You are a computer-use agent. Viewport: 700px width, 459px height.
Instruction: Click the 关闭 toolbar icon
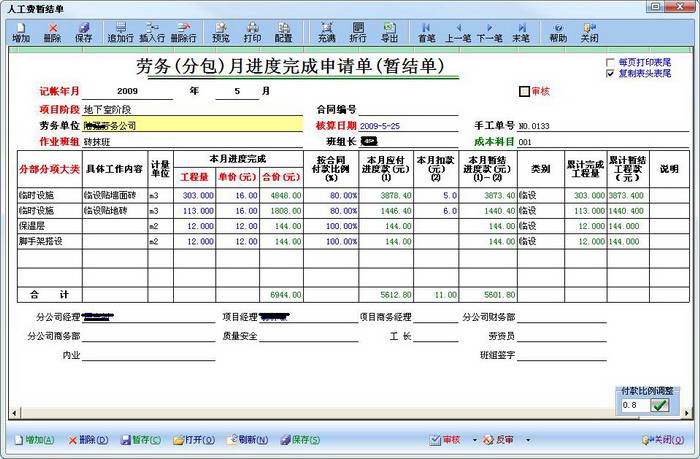[589, 33]
